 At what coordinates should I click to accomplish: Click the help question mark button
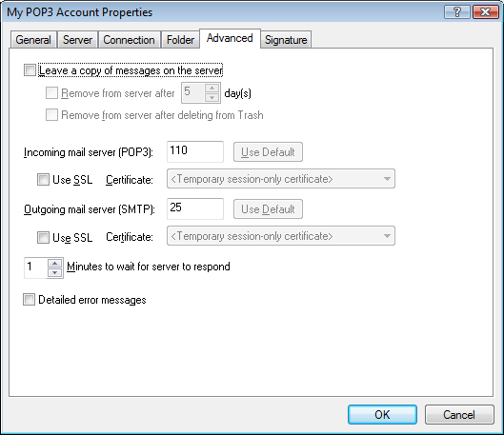[456, 12]
